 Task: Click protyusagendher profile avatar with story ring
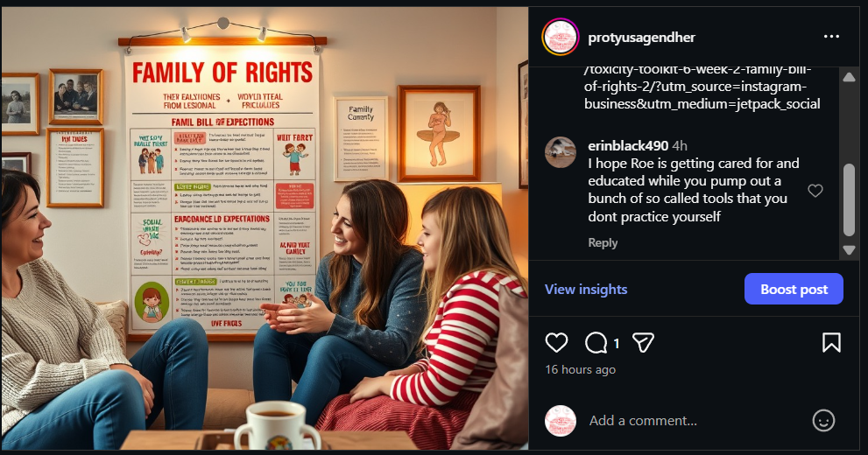pyautogui.click(x=561, y=37)
